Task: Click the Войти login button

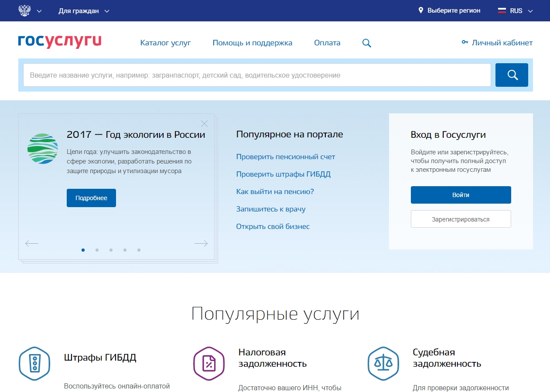Action: [461, 195]
